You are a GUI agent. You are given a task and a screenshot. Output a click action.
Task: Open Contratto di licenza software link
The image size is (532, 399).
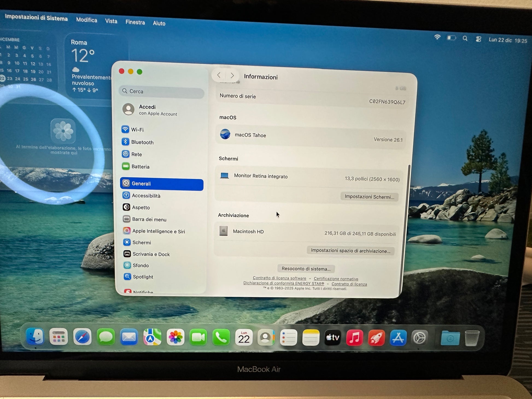pyautogui.click(x=279, y=278)
